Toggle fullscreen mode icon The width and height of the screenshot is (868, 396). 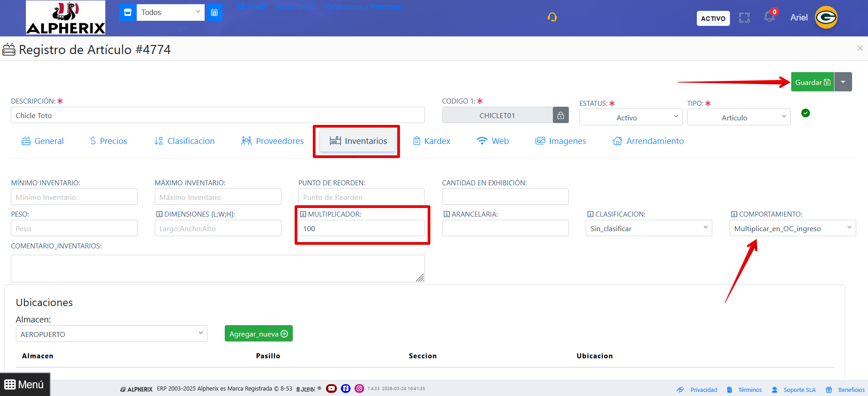pyautogui.click(x=744, y=18)
